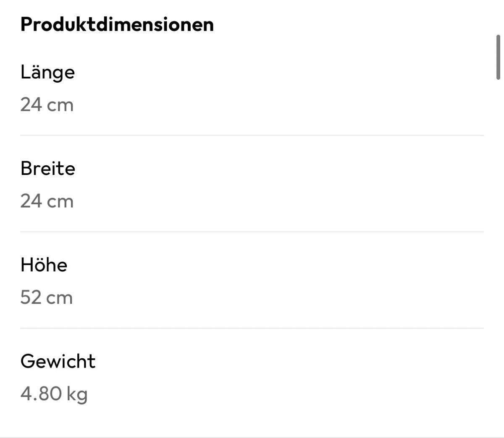Select the Höhe label
The height and width of the screenshot is (438, 504).
pyautogui.click(x=44, y=265)
